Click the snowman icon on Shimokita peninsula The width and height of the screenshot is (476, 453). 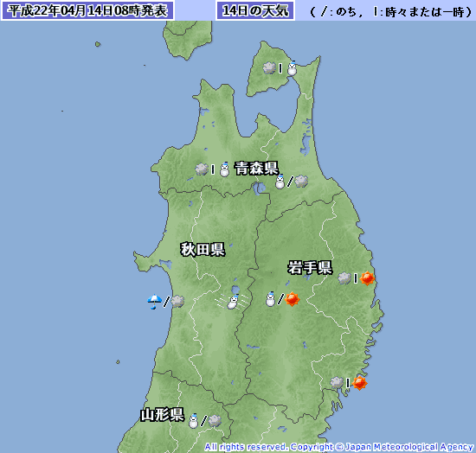click(x=292, y=68)
